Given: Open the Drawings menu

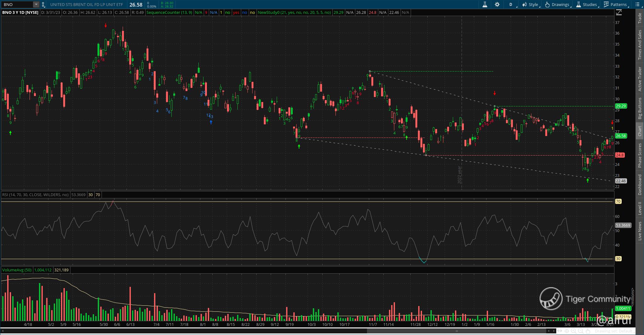Looking at the screenshot, I should tap(558, 4).
